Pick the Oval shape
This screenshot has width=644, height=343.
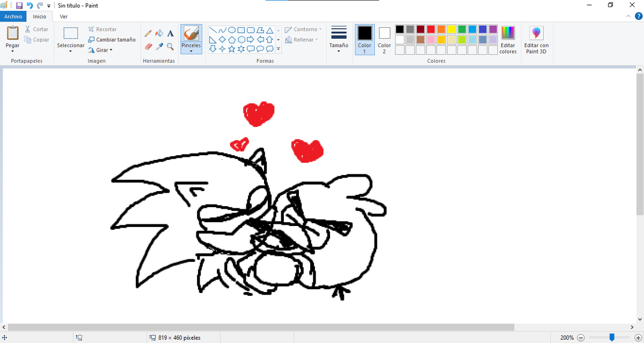[232, 30]
